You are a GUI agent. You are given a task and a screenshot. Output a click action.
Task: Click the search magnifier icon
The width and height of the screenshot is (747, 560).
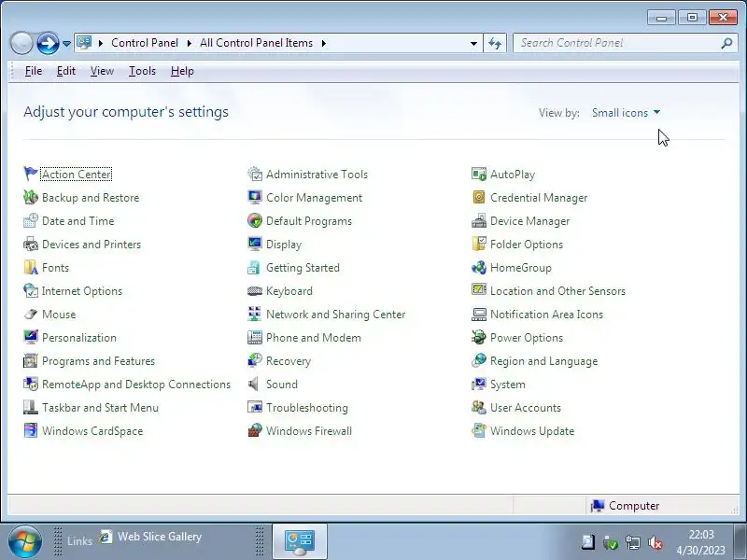click(x=726, y=43)
